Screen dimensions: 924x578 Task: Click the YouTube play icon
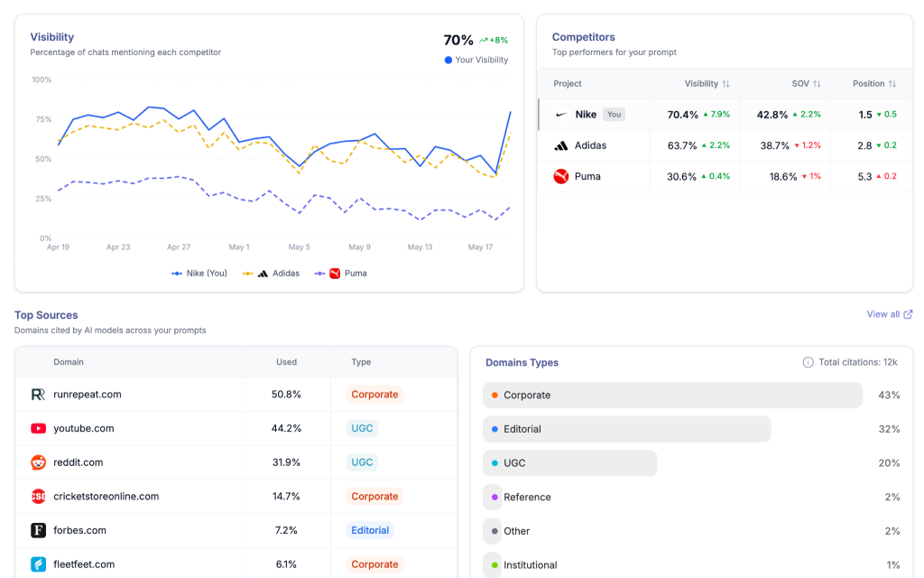click(38, 428)
